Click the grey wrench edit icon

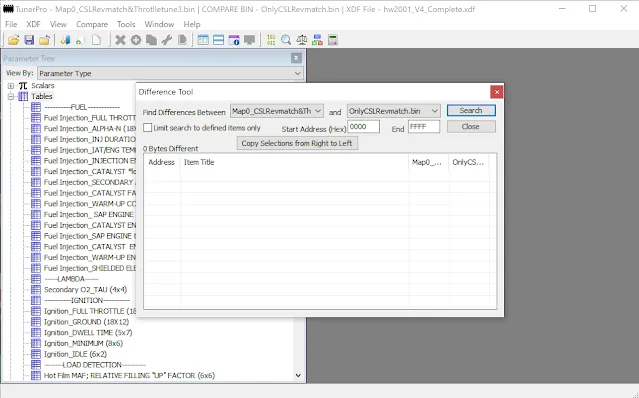coord(167,40)
